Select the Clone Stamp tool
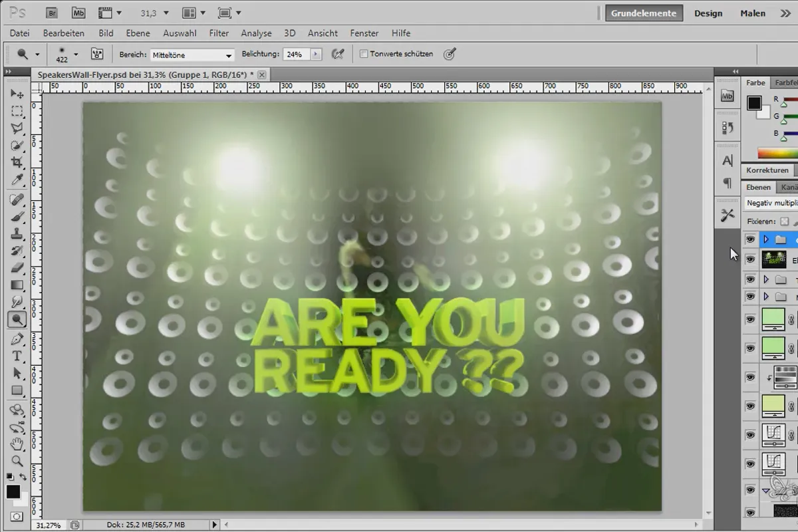This screenshot has height=532, width=798. click(x=16, y=234)
